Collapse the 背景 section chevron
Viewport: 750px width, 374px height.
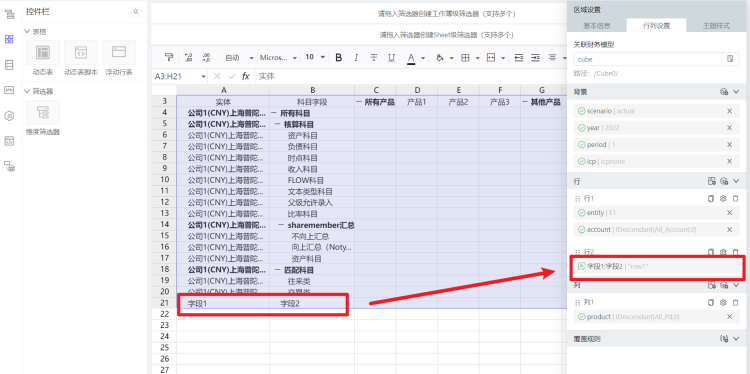pyautogui.click(x=737, y=91)
